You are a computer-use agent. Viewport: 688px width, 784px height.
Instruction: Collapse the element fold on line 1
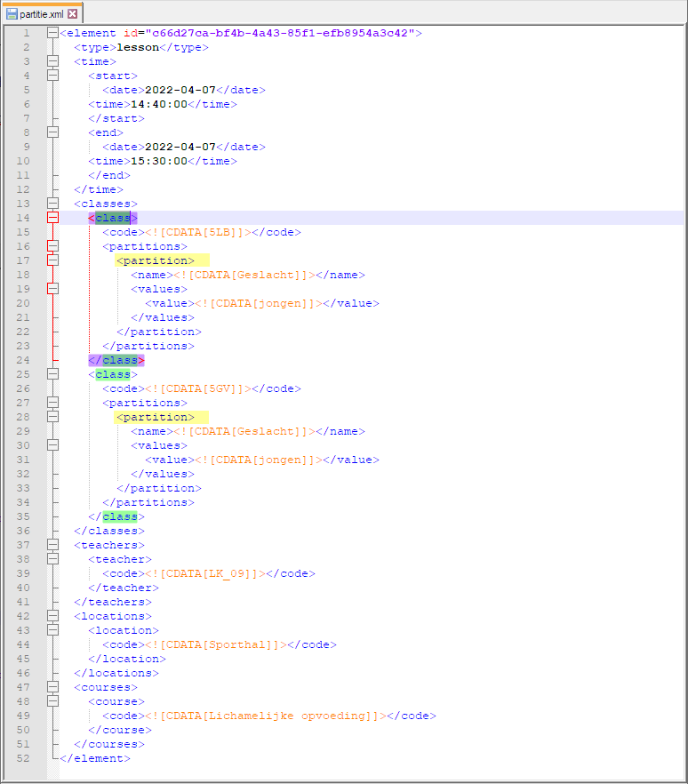point(52,33)
